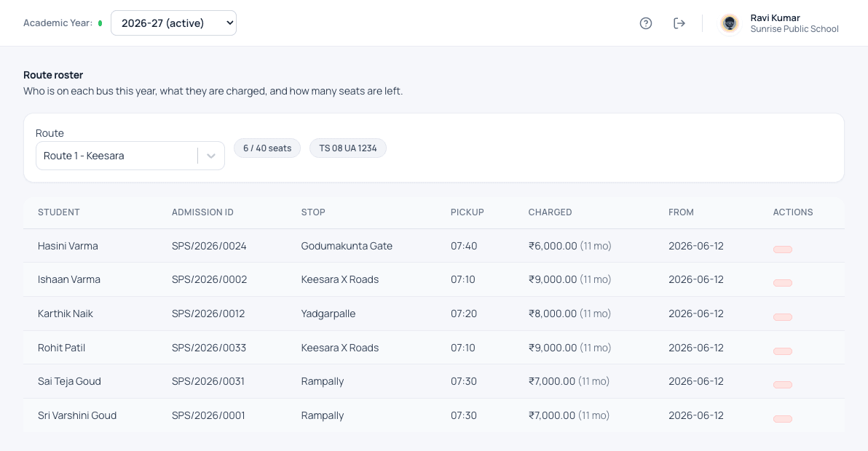Click the action button for Ishaan Varma

(x=782, y=283)
